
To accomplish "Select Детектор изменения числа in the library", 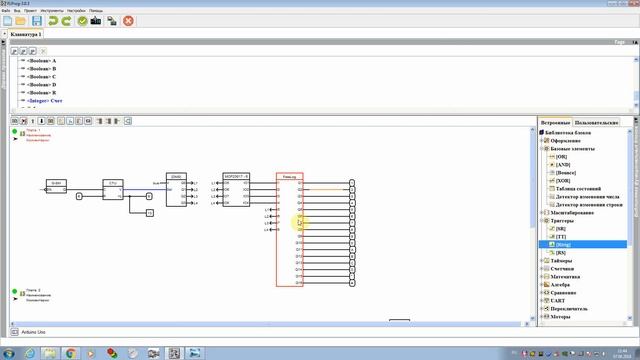I will (588, 197).
